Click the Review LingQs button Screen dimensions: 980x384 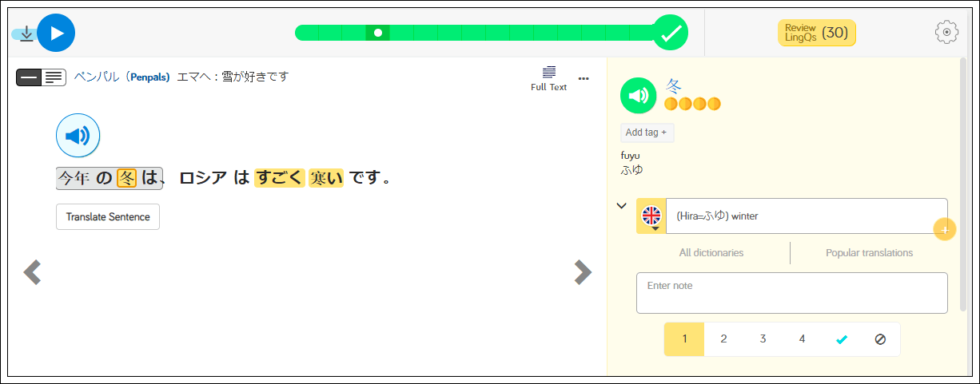pyautogui.click(x=816, y=33)
